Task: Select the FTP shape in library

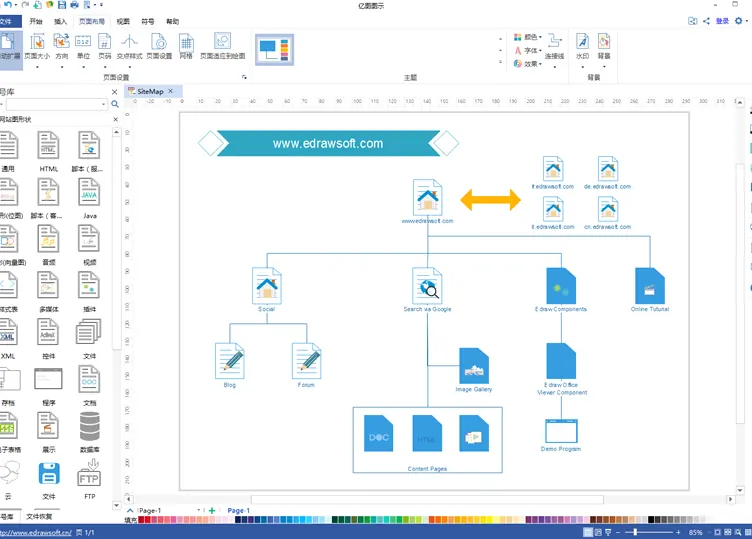Action: [x=89, y=479]
